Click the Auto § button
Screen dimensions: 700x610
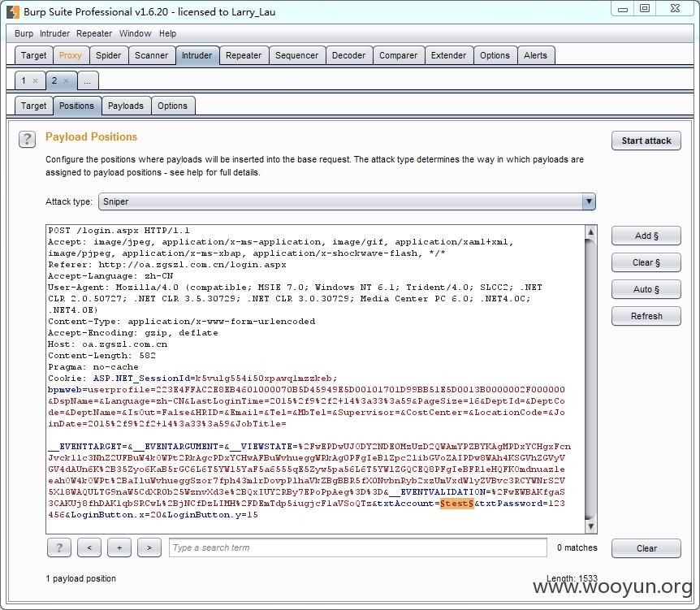[646, 289]
